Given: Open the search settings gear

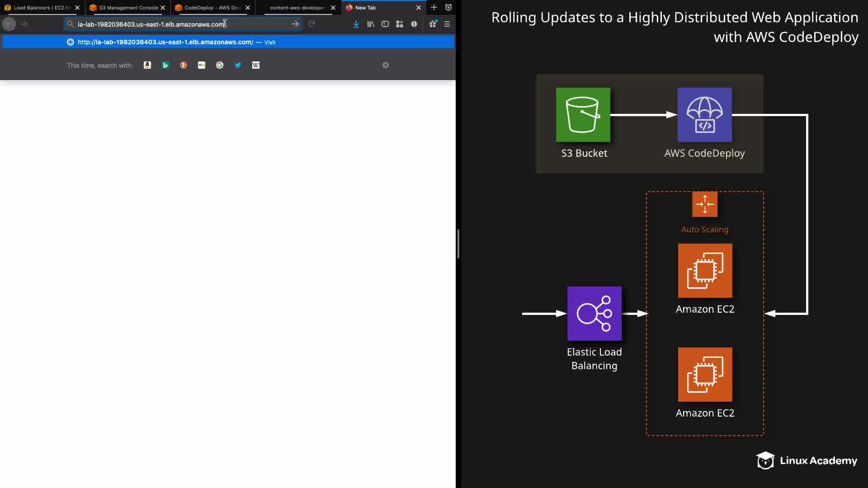Looking at the screenshot, I should (386, 65).
